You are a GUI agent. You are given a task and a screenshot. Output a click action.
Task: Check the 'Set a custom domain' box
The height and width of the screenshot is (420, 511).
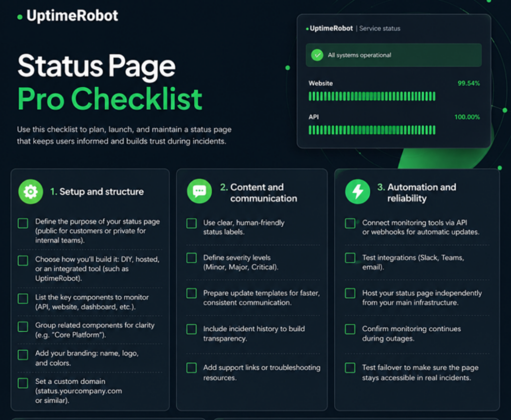[23, 383]
